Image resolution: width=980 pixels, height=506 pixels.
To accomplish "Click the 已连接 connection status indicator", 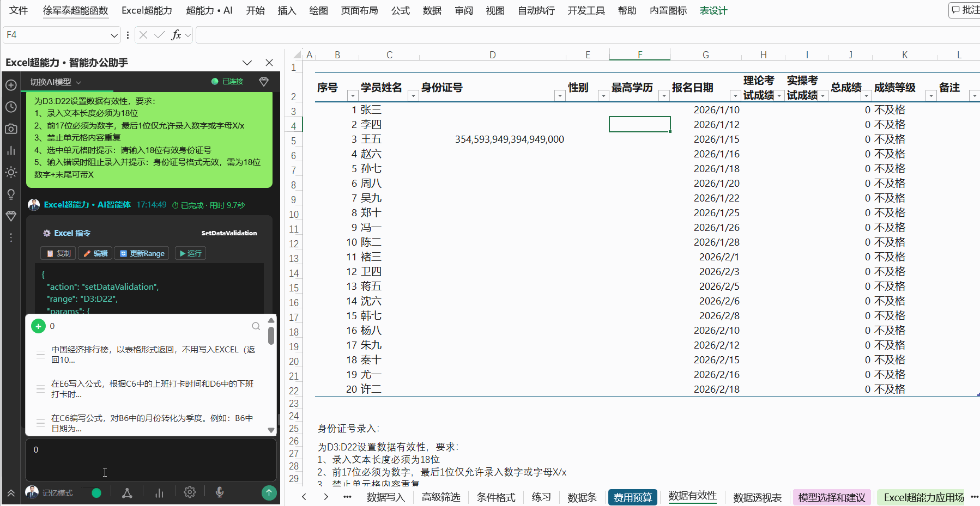I will [228, 81].
